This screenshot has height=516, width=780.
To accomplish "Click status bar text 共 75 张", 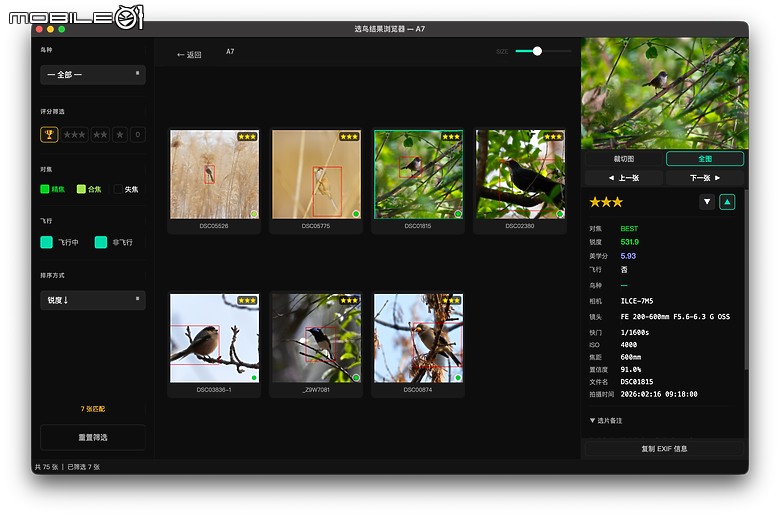I will coord(46,467).
